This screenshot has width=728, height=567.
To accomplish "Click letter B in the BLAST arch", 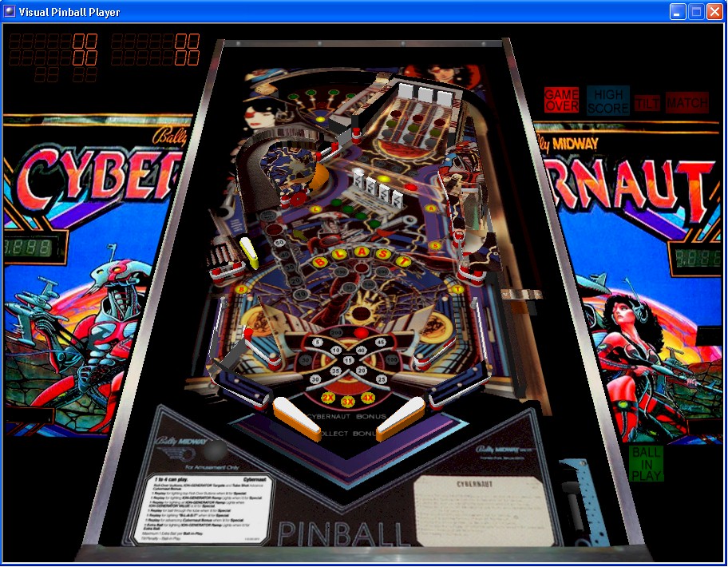I will (x=319, y=263).
